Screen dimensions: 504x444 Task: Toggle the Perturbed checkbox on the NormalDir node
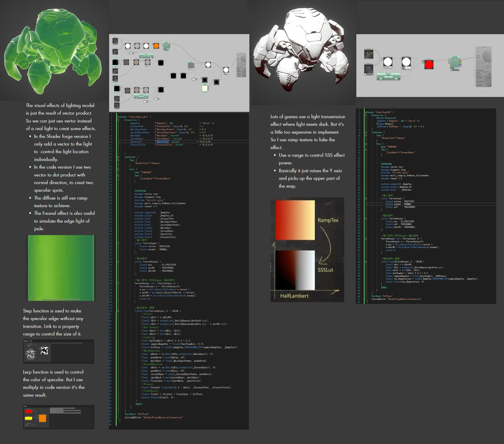click(x=365, y=74)
